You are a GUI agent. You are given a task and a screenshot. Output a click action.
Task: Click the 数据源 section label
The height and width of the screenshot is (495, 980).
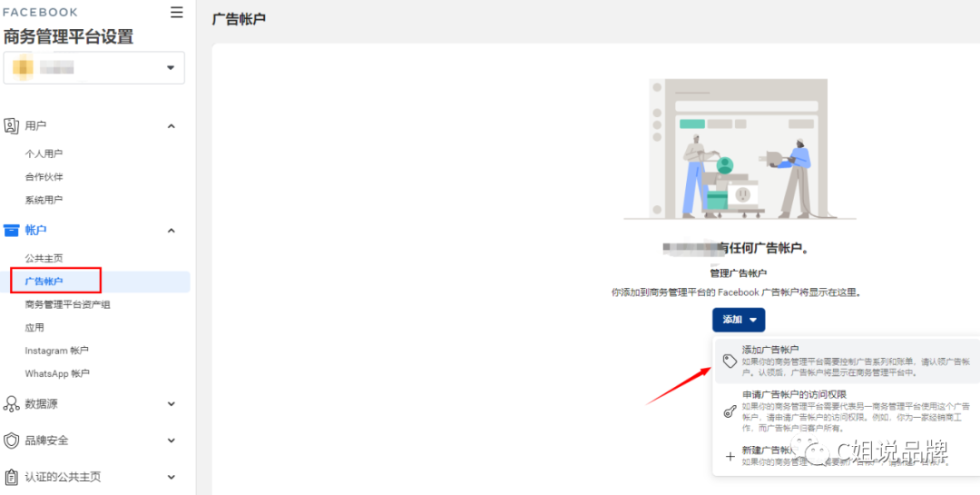pyautogui.click(x=41, y=404)
